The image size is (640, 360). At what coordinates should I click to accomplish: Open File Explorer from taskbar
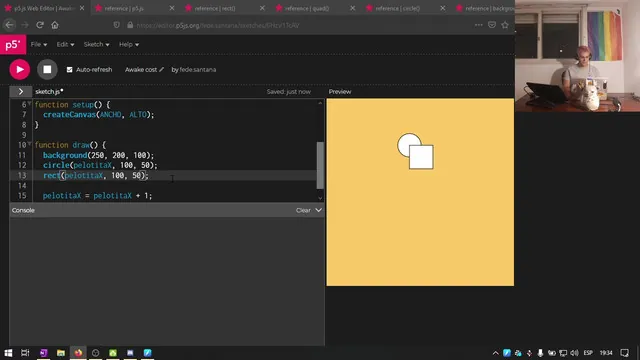coord(61,353)
